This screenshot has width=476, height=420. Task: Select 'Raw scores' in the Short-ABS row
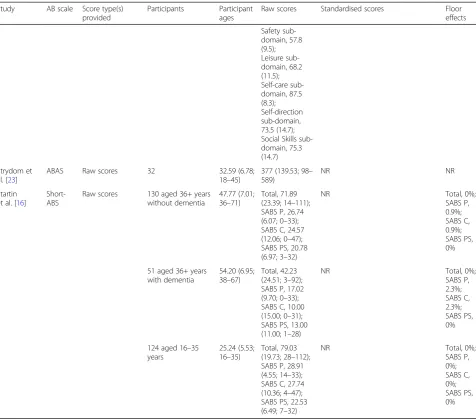[100, 194]
